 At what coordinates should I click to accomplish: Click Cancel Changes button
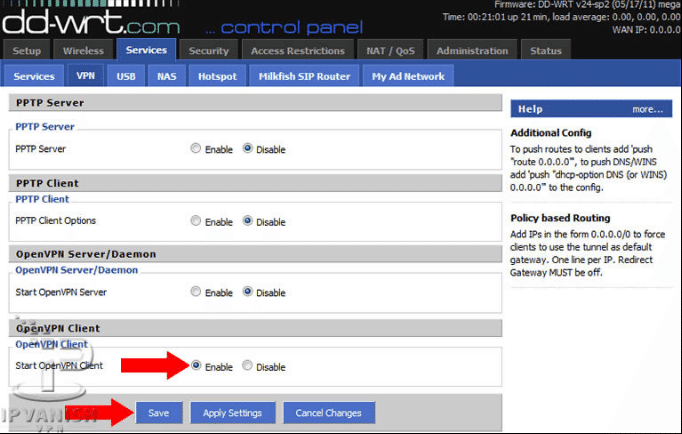point(328,413)
